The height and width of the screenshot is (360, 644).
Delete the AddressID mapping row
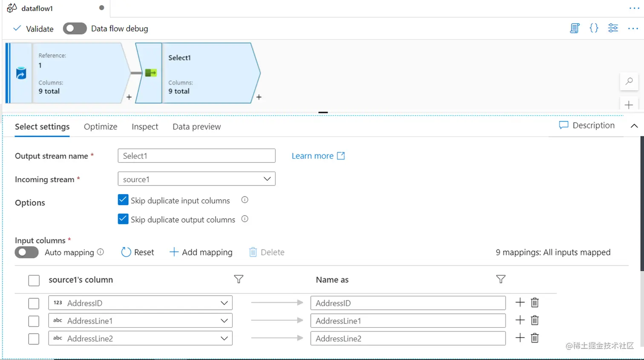tap(535, 303)
